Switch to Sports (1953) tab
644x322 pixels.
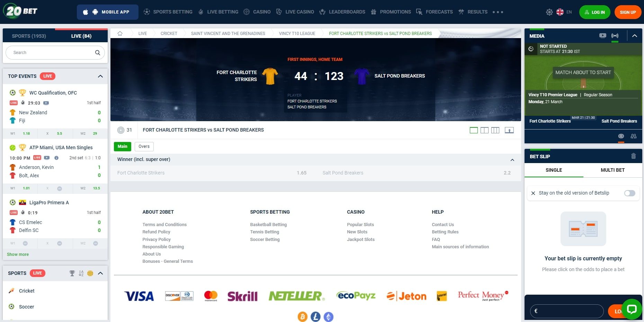click(x=29, y=36)
